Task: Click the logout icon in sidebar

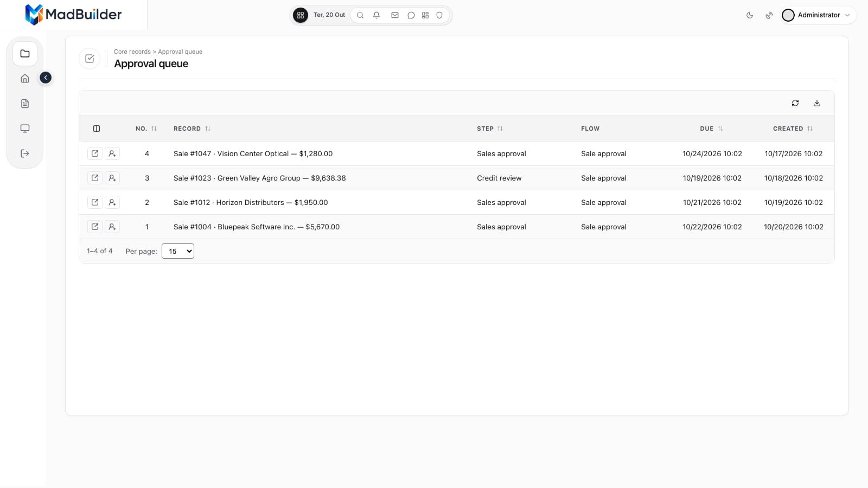Action: coord(25,153)
